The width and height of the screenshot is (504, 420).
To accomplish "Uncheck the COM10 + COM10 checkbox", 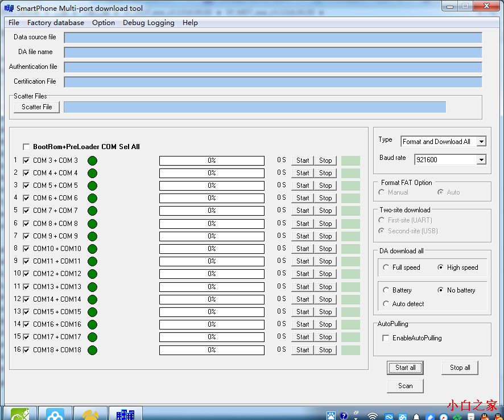I will click(26, 248).
